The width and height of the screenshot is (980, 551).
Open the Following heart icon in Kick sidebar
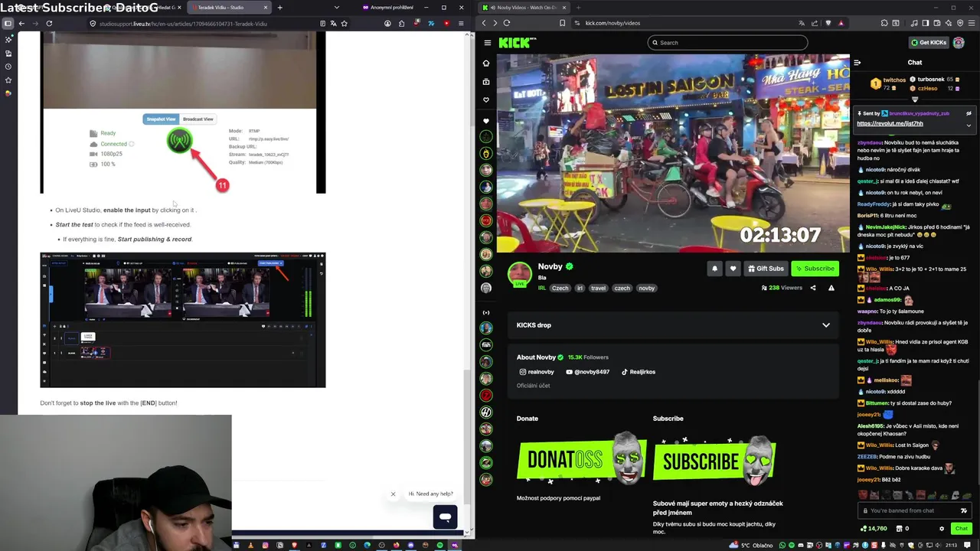[x=485, y=99]
